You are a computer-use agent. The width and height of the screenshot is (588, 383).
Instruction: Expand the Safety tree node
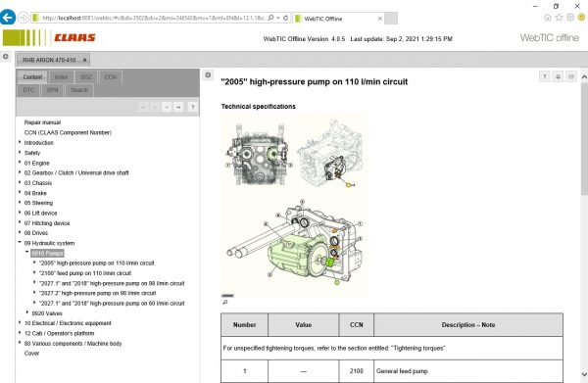tap(20, 153)
